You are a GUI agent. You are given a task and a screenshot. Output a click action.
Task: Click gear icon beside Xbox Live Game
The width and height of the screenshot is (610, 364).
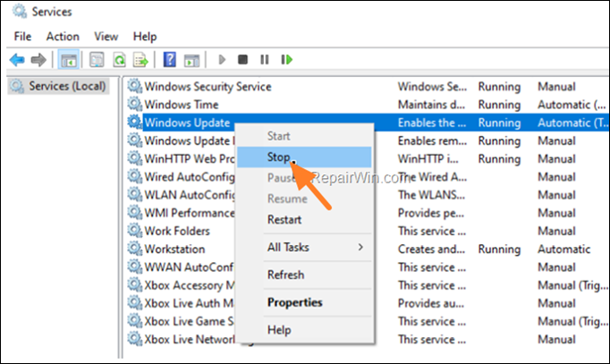[x=134, y=321]
